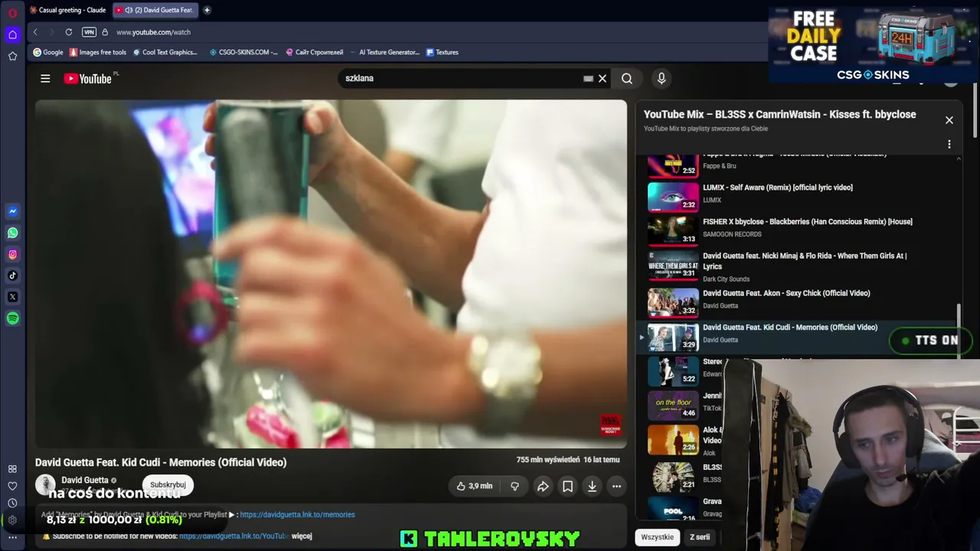This screenshot has width=980, height=551.
Task: Go to the YouTube home logo
Action: pos(88,78)
